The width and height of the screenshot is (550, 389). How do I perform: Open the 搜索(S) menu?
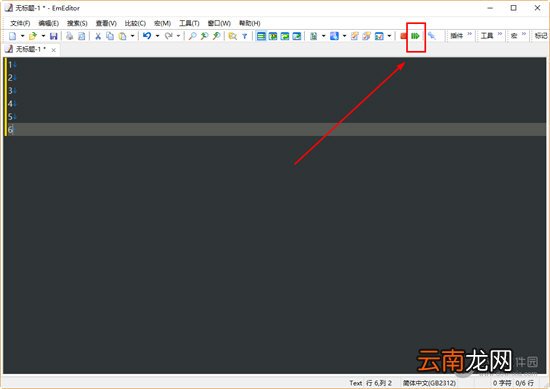(x=77, y=23)
